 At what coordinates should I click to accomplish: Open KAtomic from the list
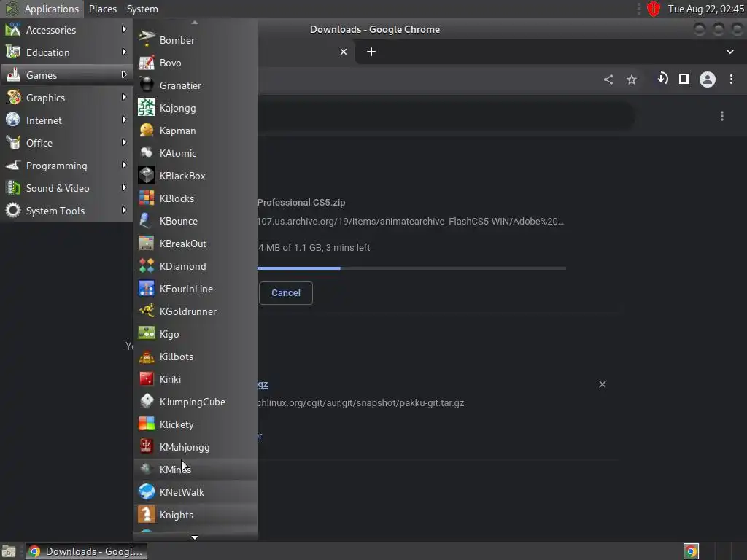pos(196,153)
